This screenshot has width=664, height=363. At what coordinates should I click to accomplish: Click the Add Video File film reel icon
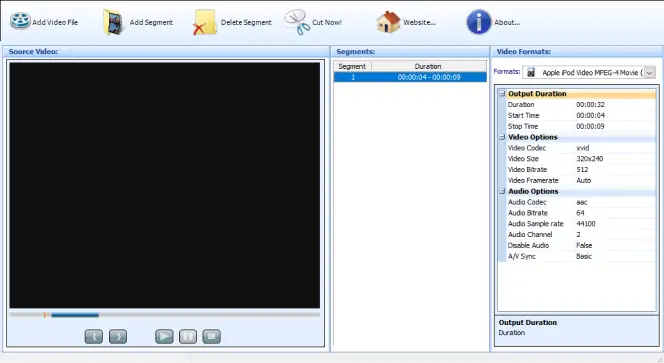20,21
